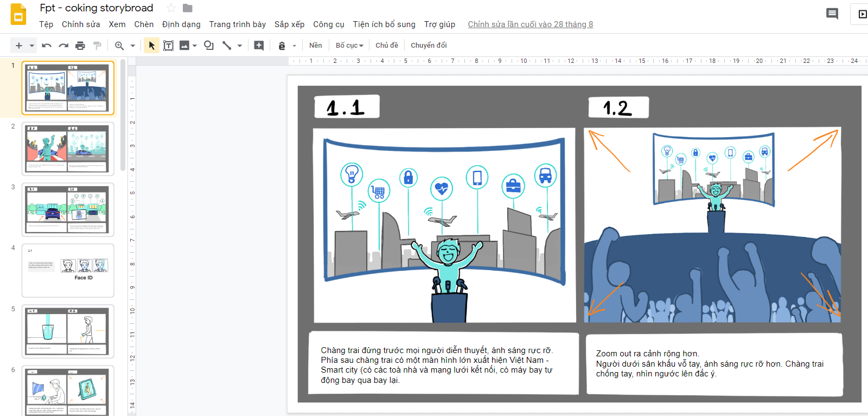868x416 pixels.
Task: Open the Định dạng menu
Action: [x=181, y=24]
